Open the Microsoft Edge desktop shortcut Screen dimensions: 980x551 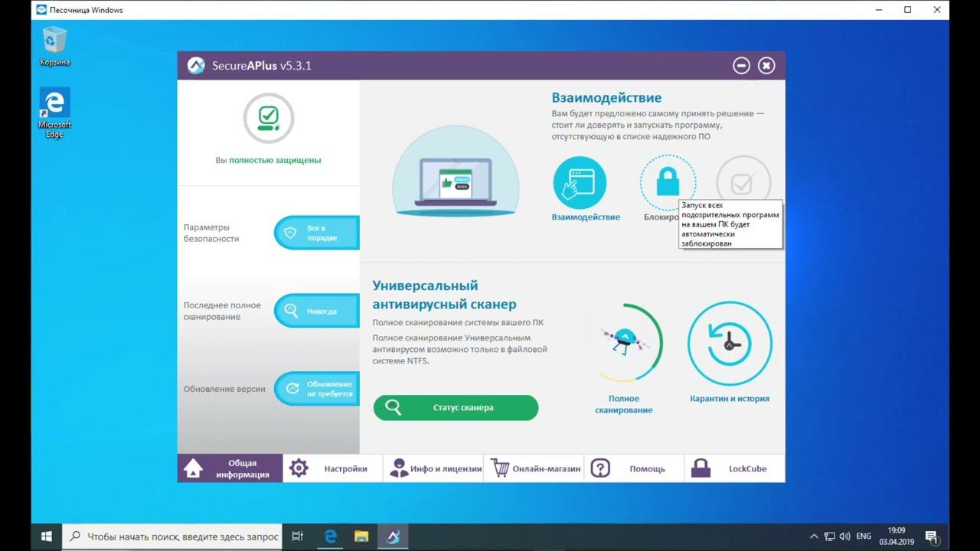[x=55, y=112]
